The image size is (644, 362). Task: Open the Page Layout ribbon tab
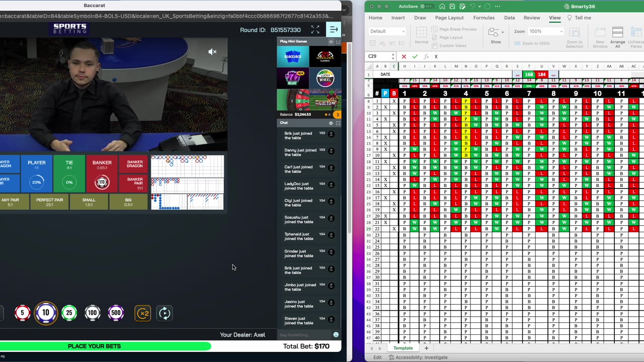coord(449,18)
